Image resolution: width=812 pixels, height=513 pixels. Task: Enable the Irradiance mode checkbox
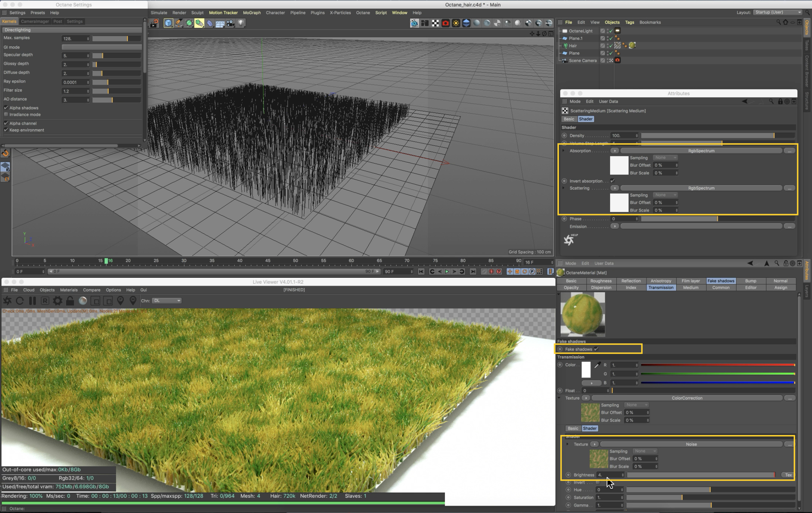click(x=6, y=114)
